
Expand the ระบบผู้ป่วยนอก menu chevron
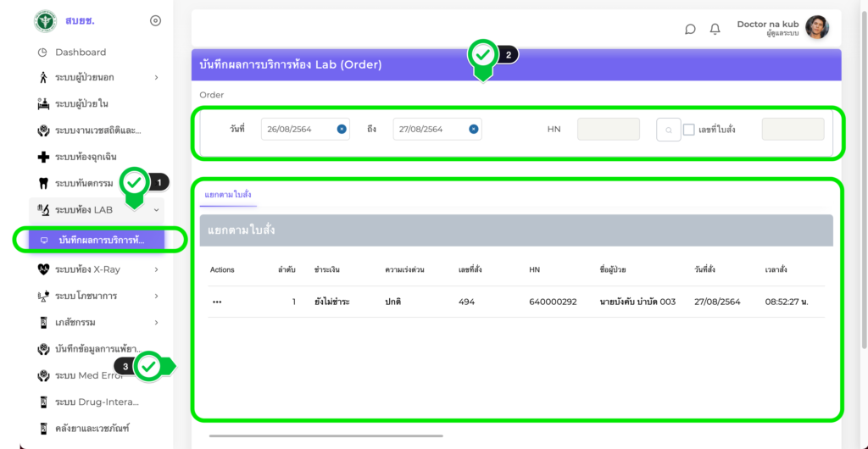click(157, 78)
